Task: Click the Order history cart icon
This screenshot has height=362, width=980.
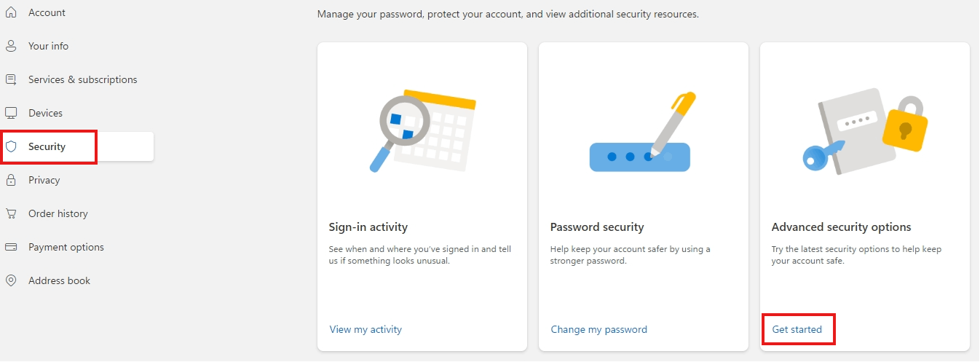Action: (x=11, y=213)
